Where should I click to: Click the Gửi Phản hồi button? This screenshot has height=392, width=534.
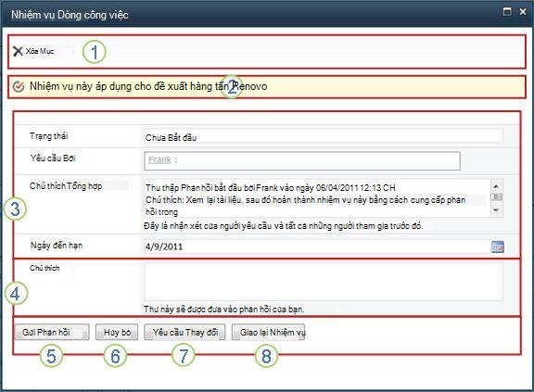point(52,332)
